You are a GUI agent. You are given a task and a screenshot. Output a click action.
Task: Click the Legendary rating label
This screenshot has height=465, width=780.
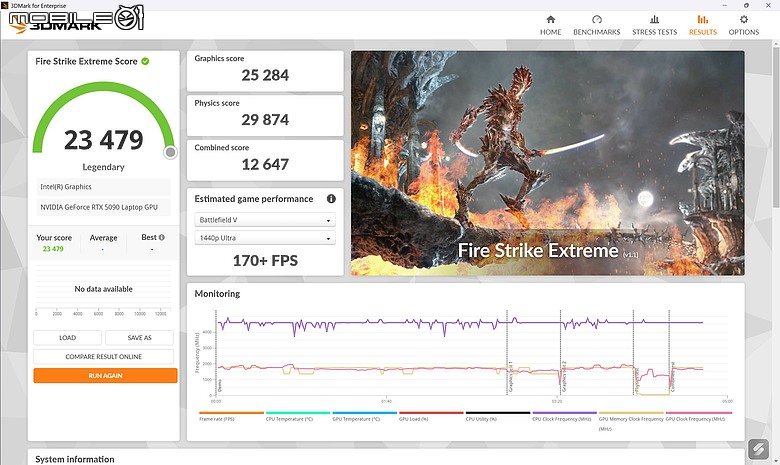(x=103, y=167)
